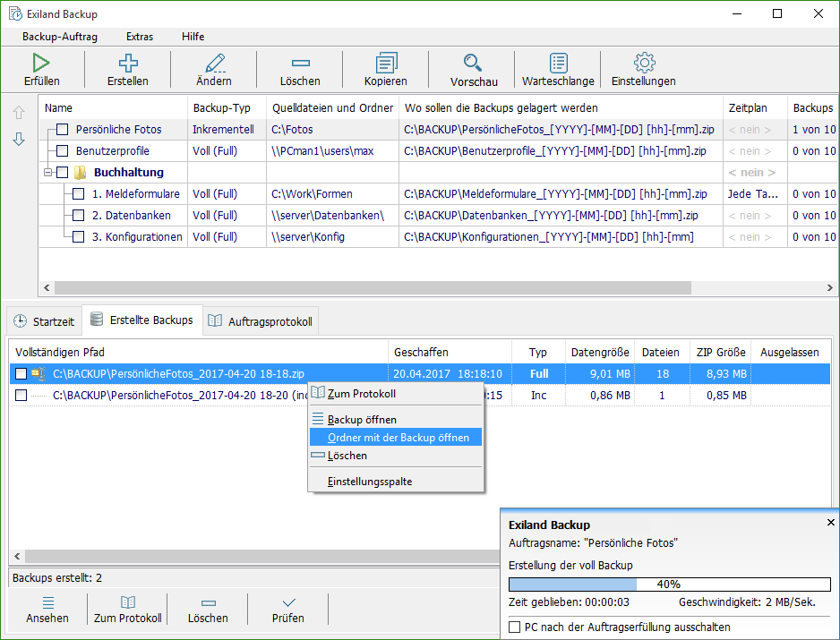Close the Exiland Backup progress popup
The height and width of the screenshot is (640, 840).
pyautogui.click(x=831, y=522)
